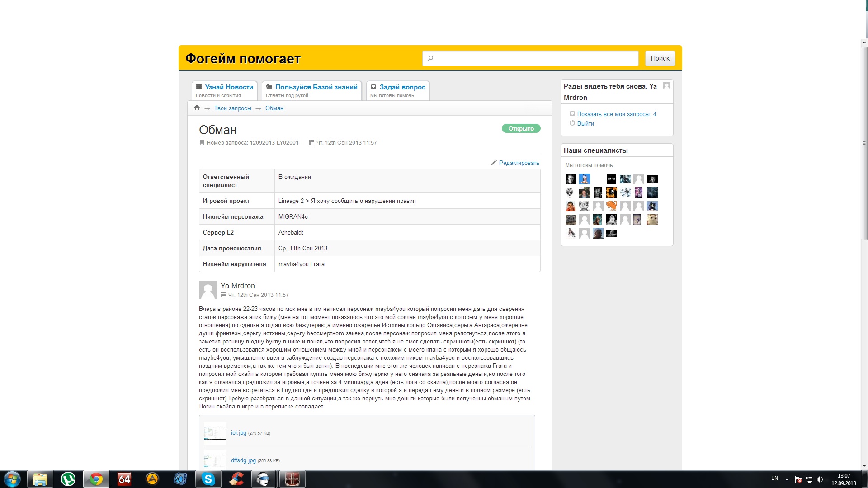Click the user avatar beside Ya Mrdron greeting

(x=666, y=86)
